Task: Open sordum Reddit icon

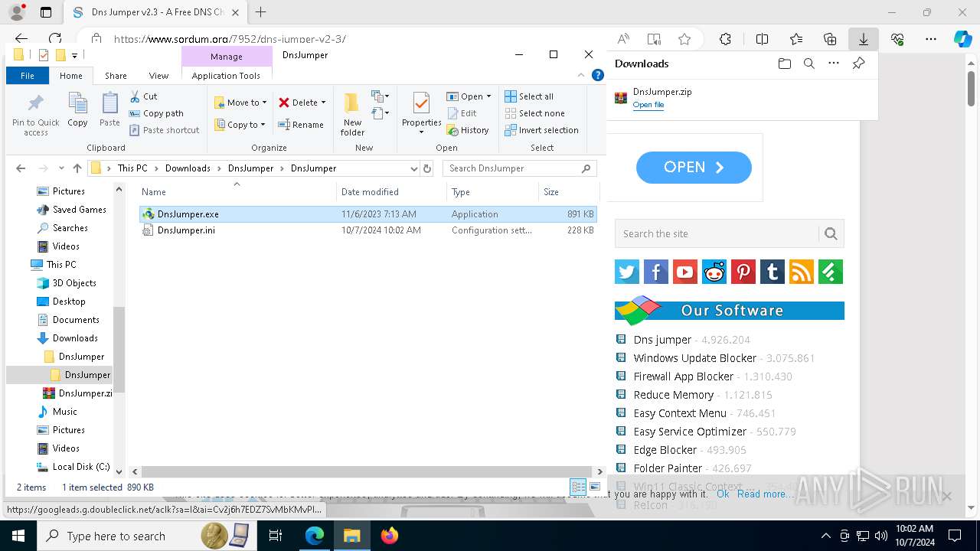Action: pyautogui.click(x=714, y=272)
